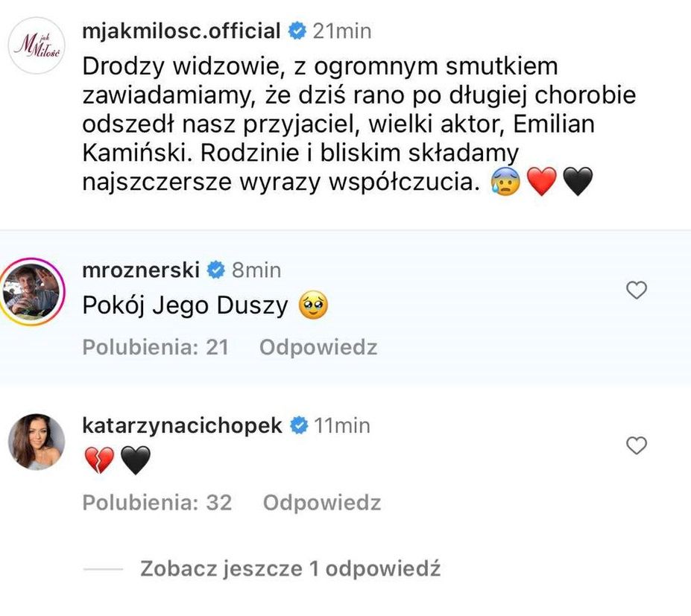Reply to mroznerski's comment with Odpowiedz
This screenshot has width=691, height=616.
(318, 347)
